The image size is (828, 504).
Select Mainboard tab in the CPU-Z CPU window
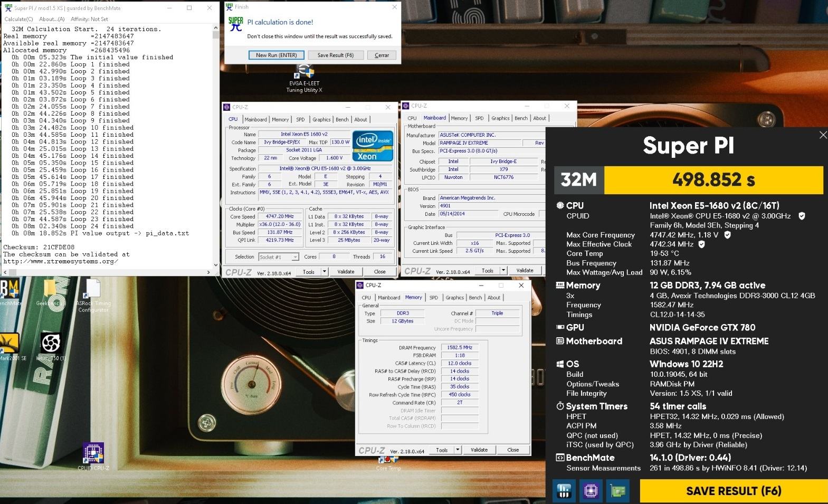255,120
